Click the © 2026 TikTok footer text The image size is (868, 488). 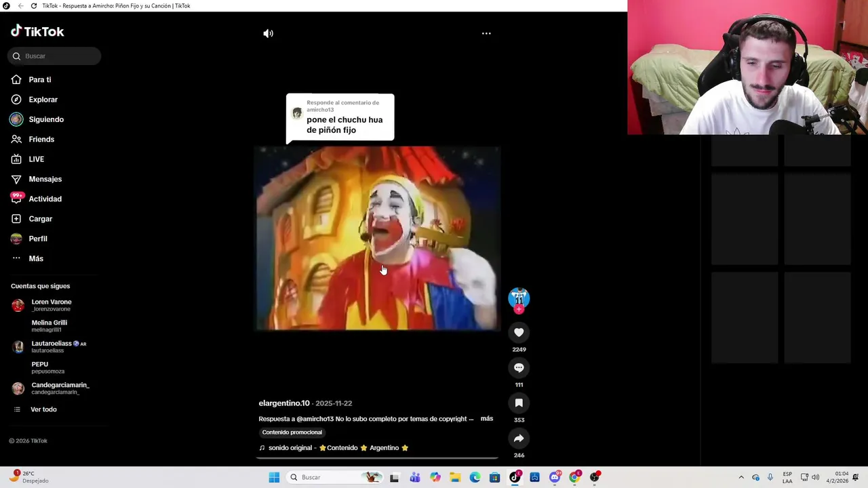pos(28,441)
